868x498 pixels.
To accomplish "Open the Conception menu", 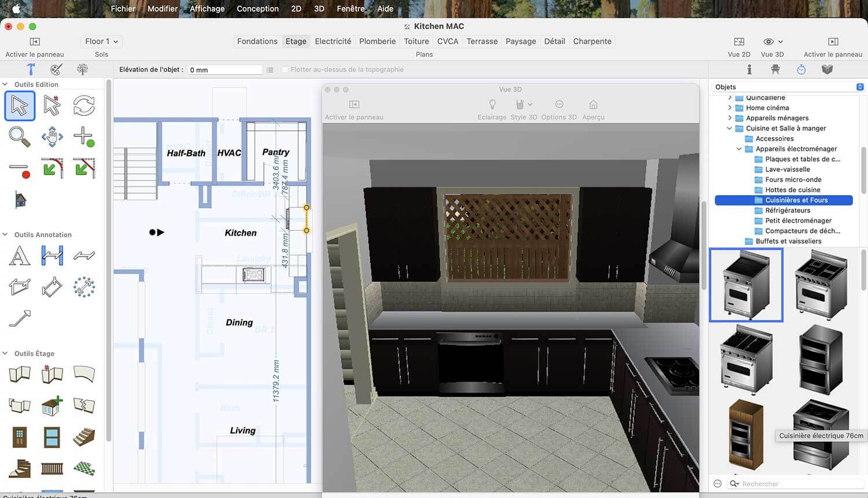I will coord(258,9).
